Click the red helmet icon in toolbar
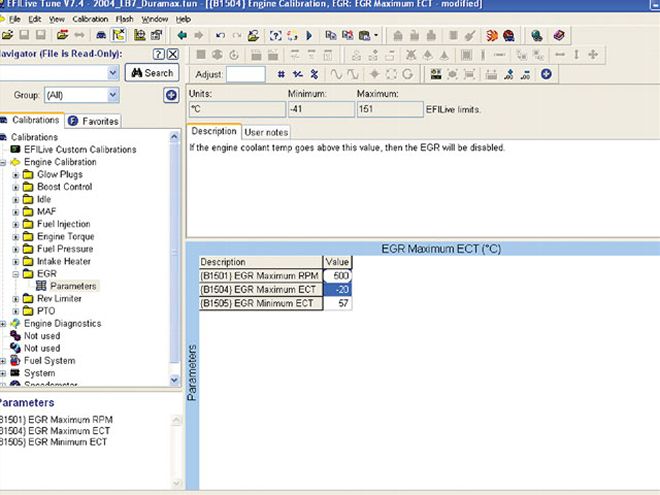The width and height of the screenshot is (660, 495). tap(509, 35)
